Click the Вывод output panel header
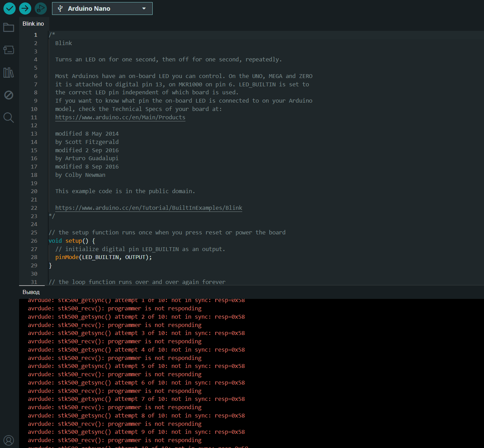This screenshot has width=484, height=448. click(31, 292)
